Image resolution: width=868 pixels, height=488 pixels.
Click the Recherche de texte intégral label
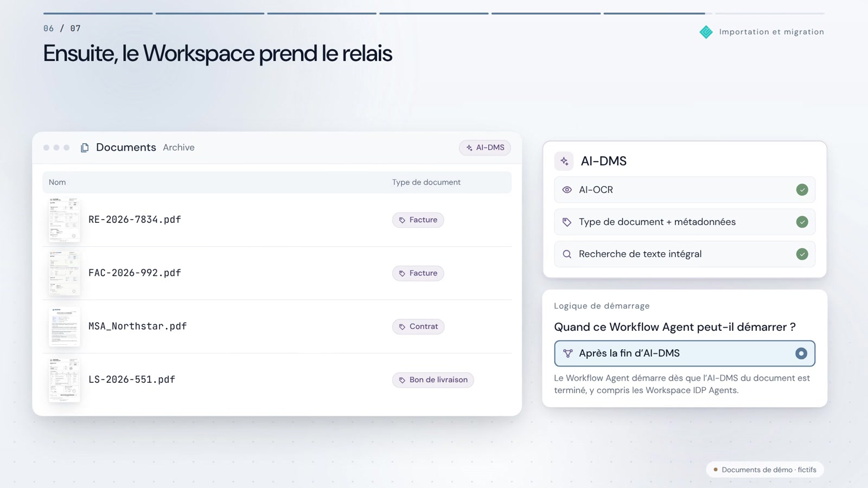640,254
